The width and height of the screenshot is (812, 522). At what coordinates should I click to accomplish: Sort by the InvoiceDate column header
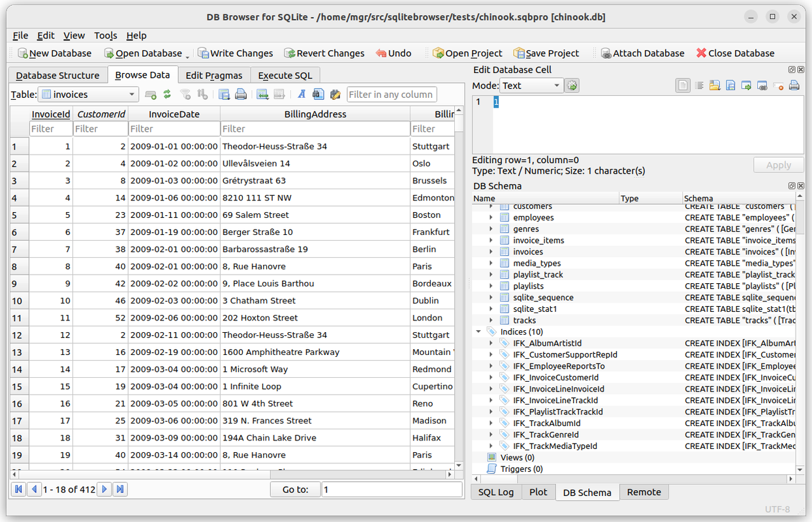pos(174,114)
